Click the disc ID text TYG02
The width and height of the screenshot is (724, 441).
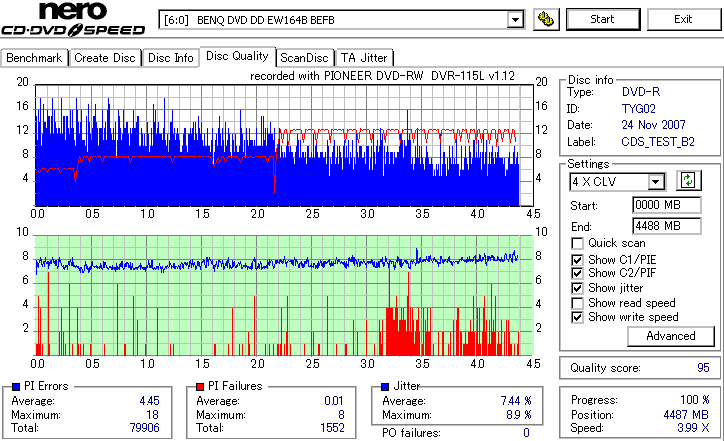click(639, 109)
